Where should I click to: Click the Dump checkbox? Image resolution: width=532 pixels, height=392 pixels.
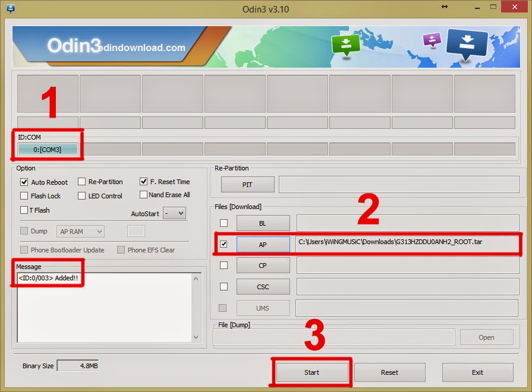pos(24,231)
